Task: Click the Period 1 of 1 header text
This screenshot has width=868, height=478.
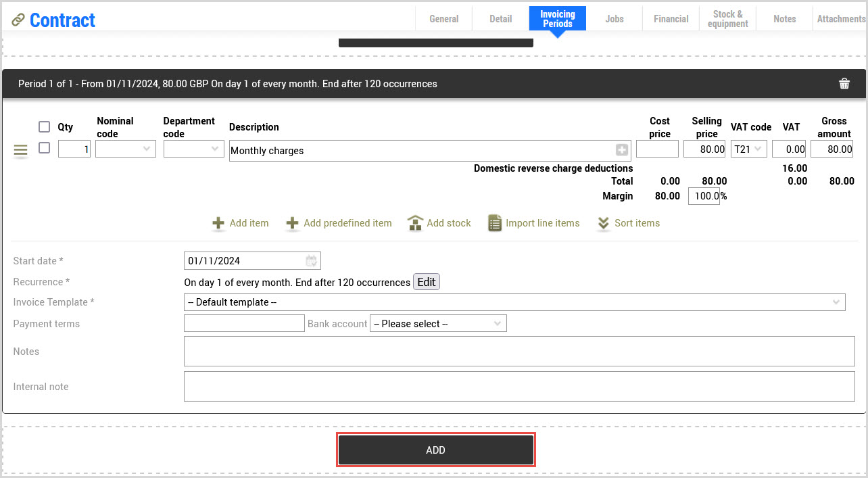Action: (x=228, y=84)
